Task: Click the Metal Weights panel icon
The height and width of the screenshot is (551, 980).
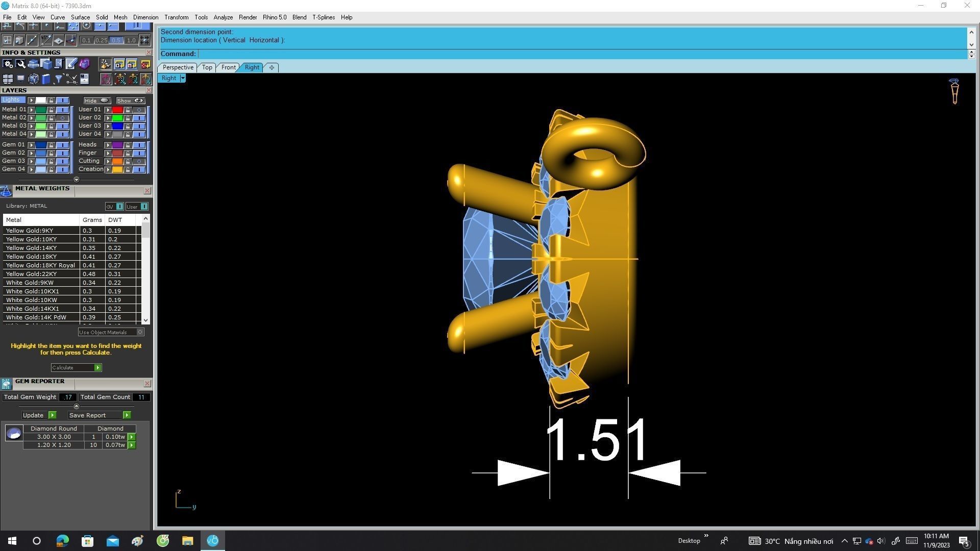Action: [6, 191]
